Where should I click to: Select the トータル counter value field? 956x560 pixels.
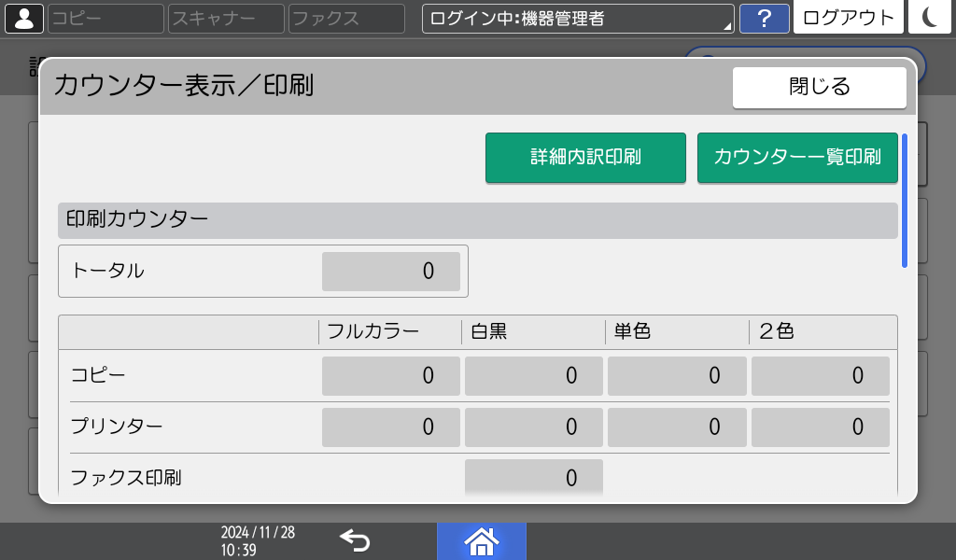click(x=391, y=271)
